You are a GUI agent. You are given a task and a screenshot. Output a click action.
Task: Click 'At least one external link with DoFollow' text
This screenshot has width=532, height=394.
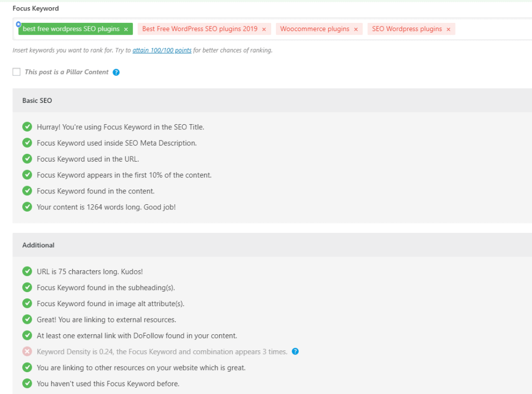(137, 336)
